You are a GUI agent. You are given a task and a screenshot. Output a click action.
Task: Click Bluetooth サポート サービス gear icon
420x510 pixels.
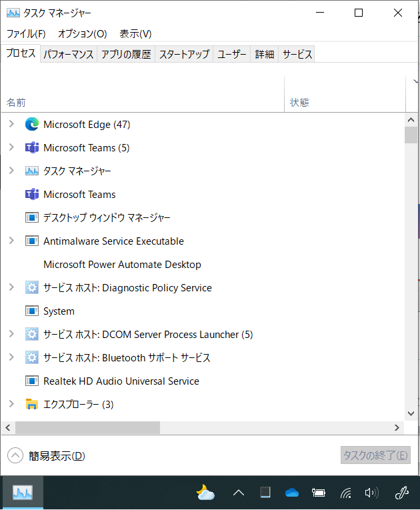tap(32, 357)
